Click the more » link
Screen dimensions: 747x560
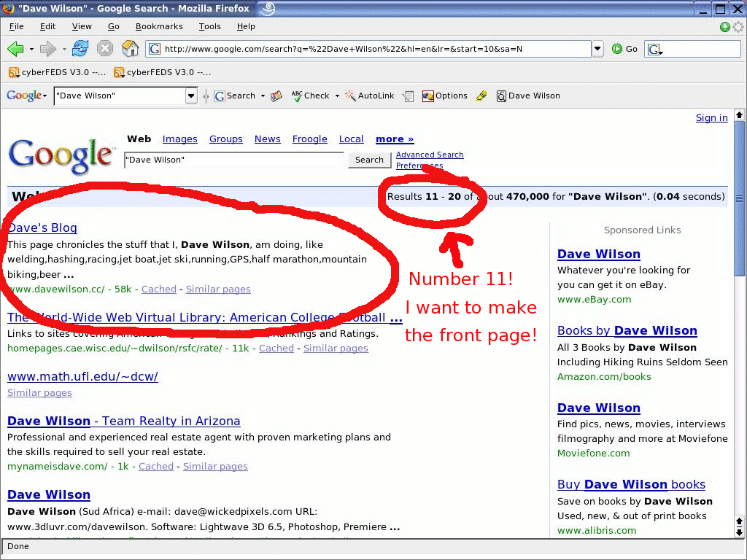[395, 139]
